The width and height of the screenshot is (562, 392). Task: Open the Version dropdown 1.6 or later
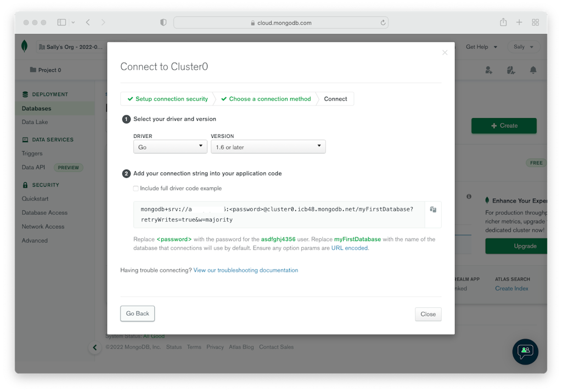click(x=268, y=147)
